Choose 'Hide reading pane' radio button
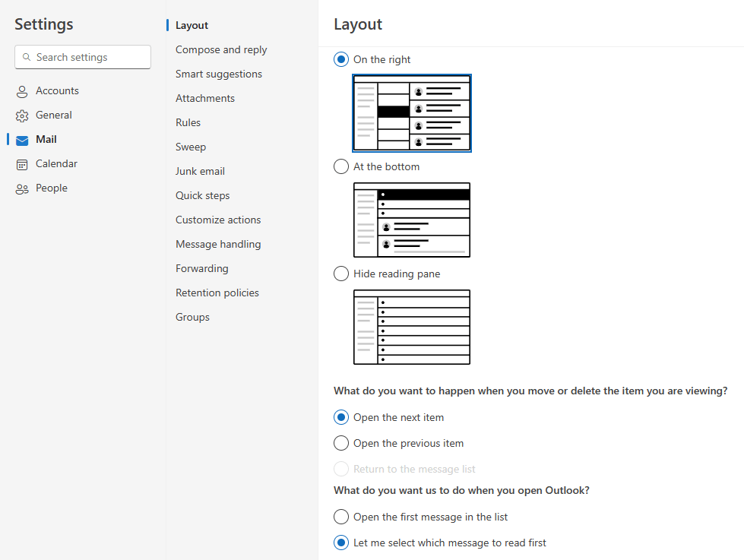This screenshot has width=744, height=560. (341, 274)
